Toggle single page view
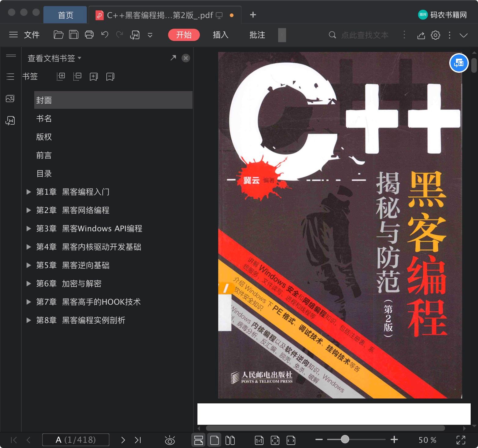Viewport: 478px width, 448px height. (x=215, y=440)
